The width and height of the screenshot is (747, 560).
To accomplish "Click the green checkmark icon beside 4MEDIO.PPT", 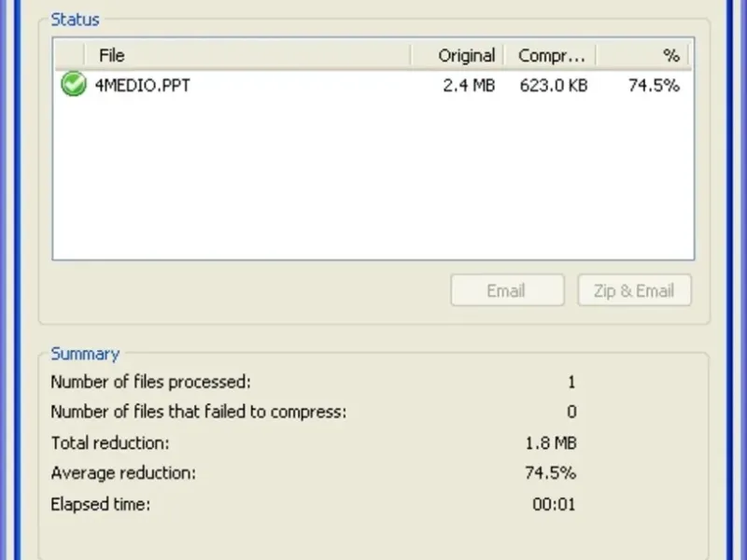I will (x=73, y=85).
